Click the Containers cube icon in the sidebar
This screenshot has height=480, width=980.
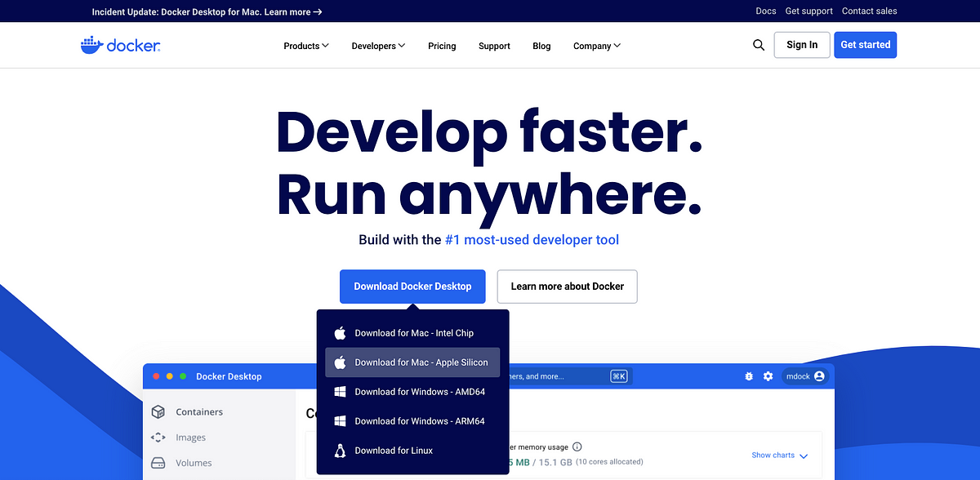[x=158, y=412]
